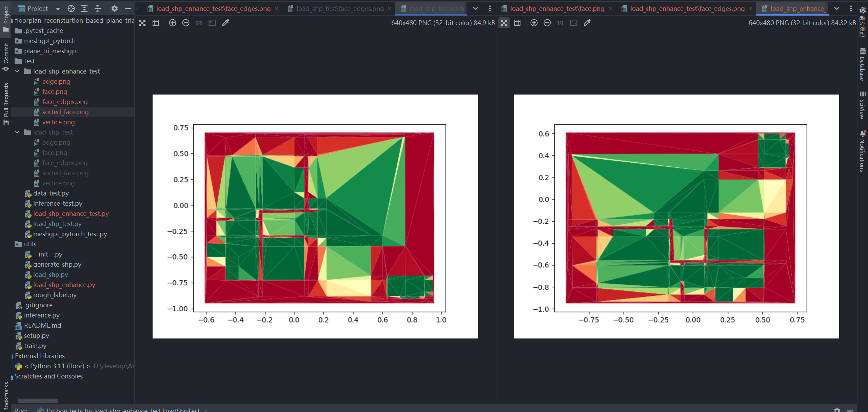The image size is (868, 412).
Task: Select sorted_face.png in load_shp_enhance_test
Action: click(x=65, y=112)
